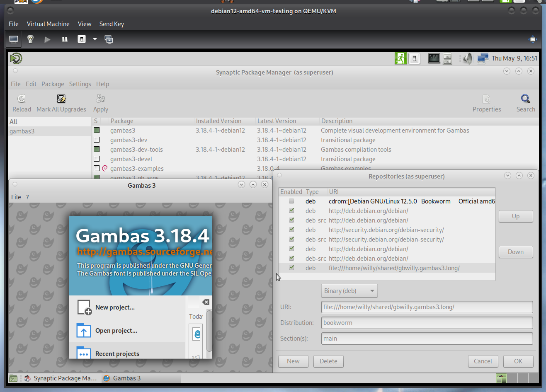Open the Search tool in Synaptic
The width and height of the screenshot is (546, 392).
[525, 99]
